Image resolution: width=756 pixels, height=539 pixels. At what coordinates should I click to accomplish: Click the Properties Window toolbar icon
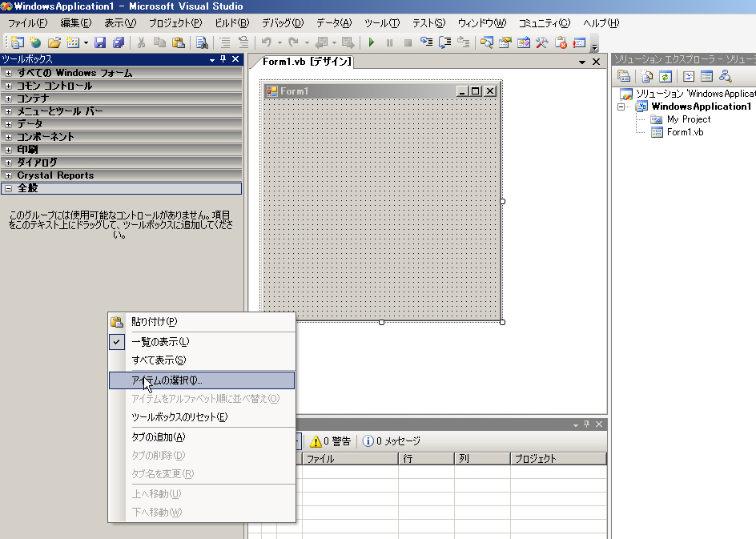coord(505,42)
